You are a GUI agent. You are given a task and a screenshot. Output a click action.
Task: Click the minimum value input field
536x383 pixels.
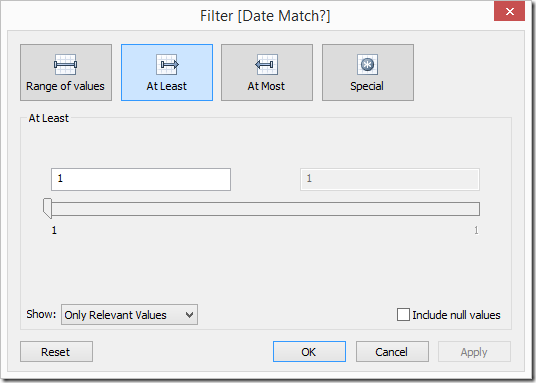coord(141,179)
